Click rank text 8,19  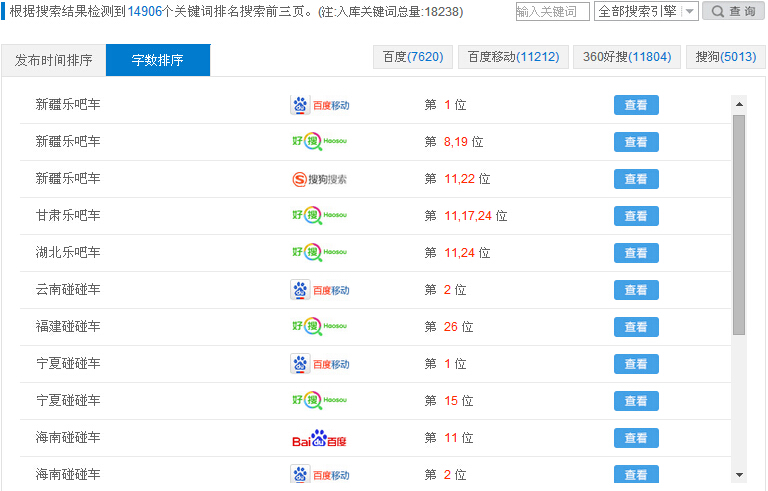click(456, 142)
